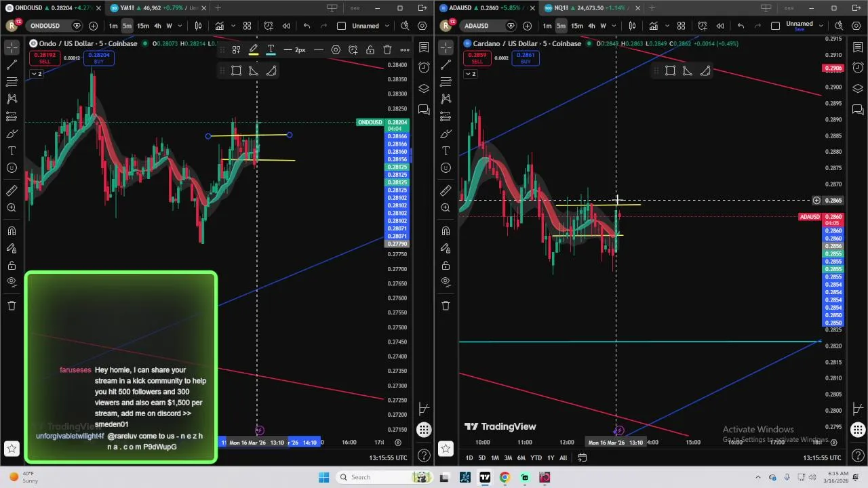Open the alerts clock panel in the ADAUSD window
The image size is (868, 488).
(x=858, y=68)
